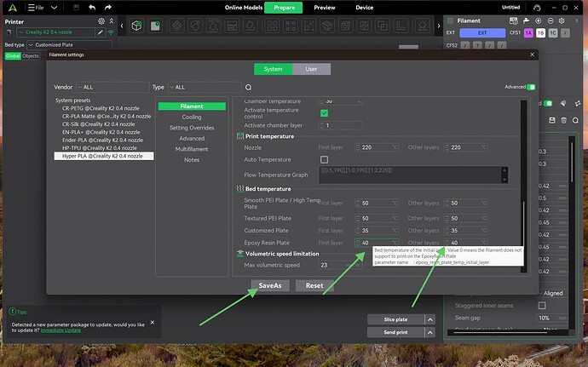Click the support painting toolbar icon
The height and width of the screenshot is (367, 588).
click(x=423, y=26)
